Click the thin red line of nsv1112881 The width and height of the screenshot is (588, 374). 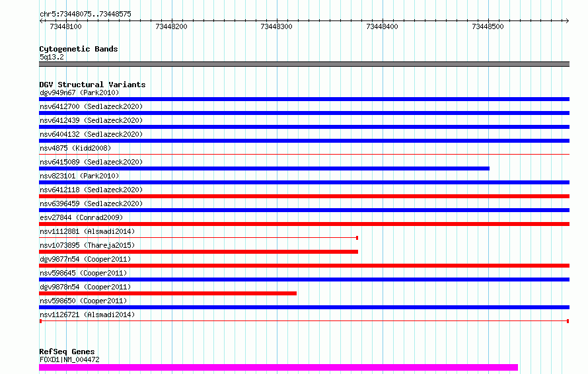[198, 238]
